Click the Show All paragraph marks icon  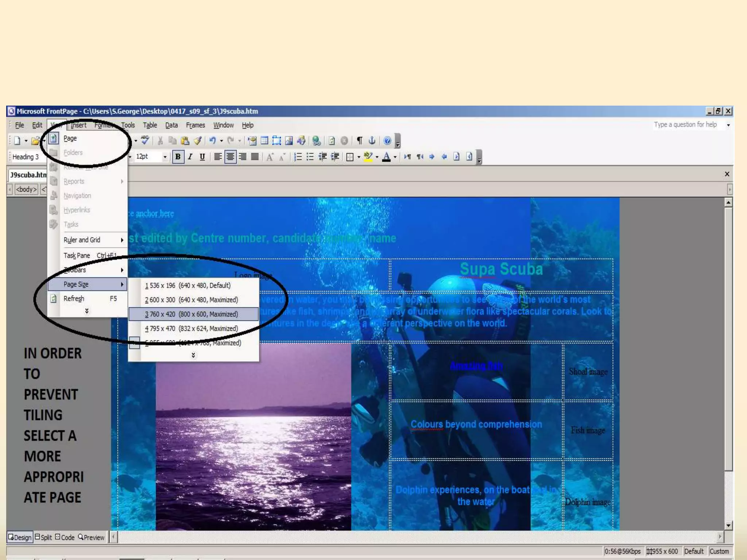click(360, 140)
